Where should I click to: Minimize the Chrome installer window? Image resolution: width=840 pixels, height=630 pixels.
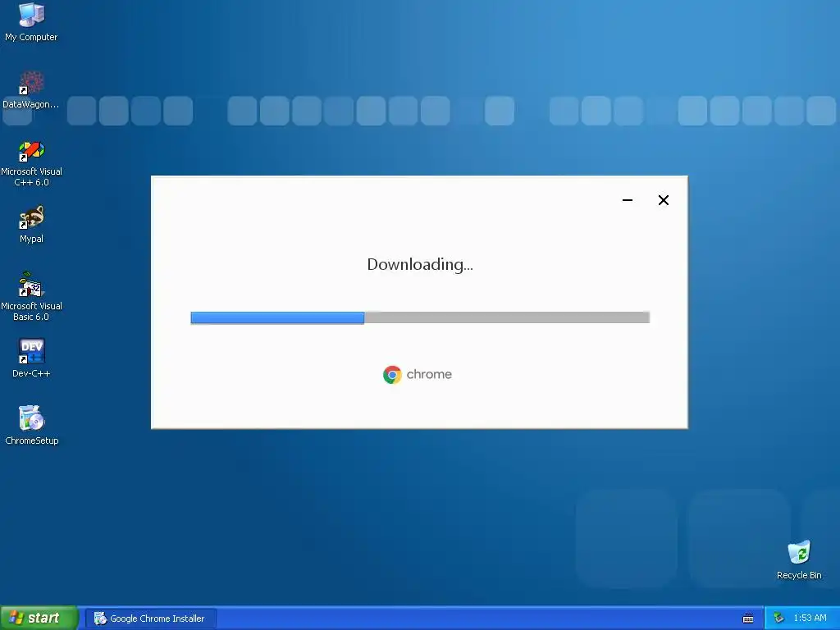(x=628, y=200)
